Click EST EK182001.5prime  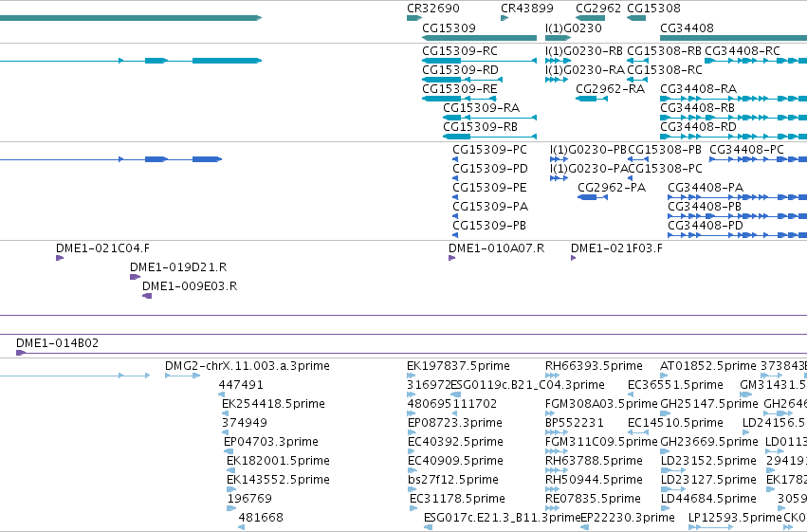click(231, 470)
